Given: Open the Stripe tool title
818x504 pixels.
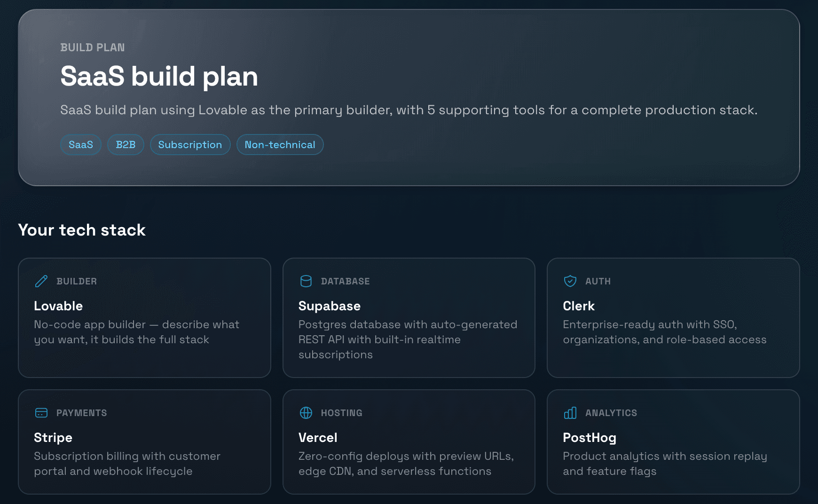Looking at the screenshot, I should 53,438.
